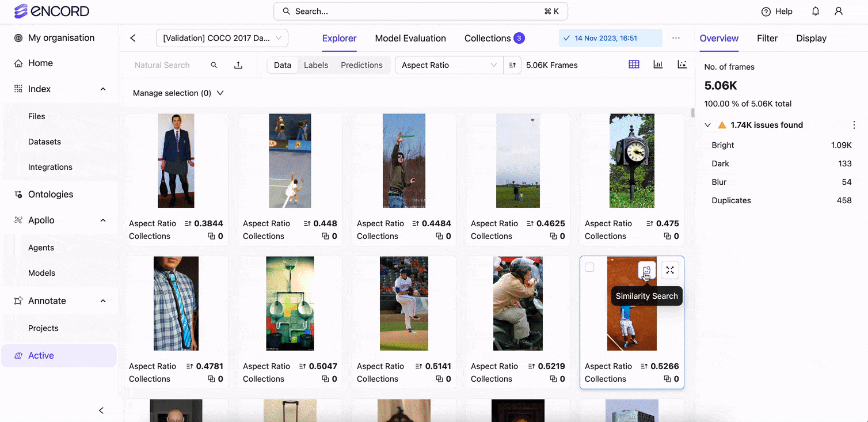
Task: Select the Overview tab
Action: (x=719, y=38)
